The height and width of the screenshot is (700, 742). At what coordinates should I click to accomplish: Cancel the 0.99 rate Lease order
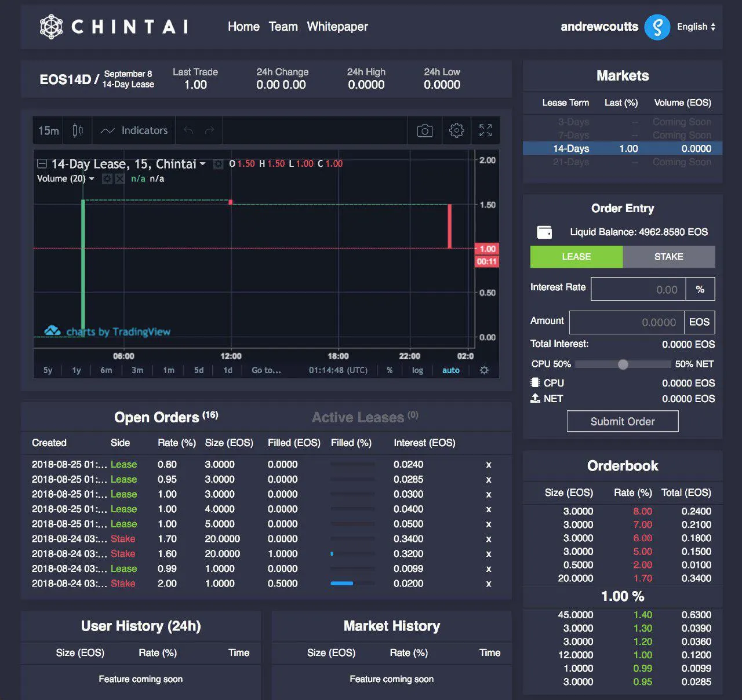489,569
